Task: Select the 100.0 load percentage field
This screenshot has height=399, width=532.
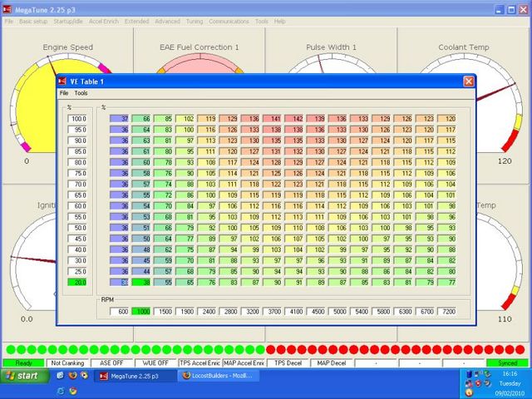Action: (x=79, y=120)
